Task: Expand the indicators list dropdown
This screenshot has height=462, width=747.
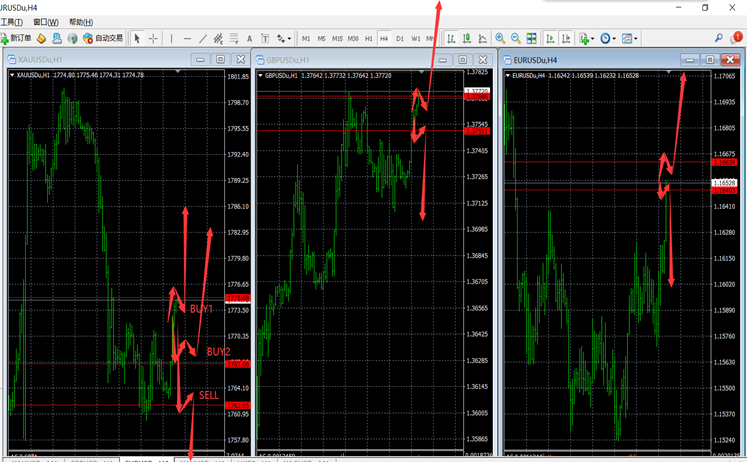Action: coord(587,38)
